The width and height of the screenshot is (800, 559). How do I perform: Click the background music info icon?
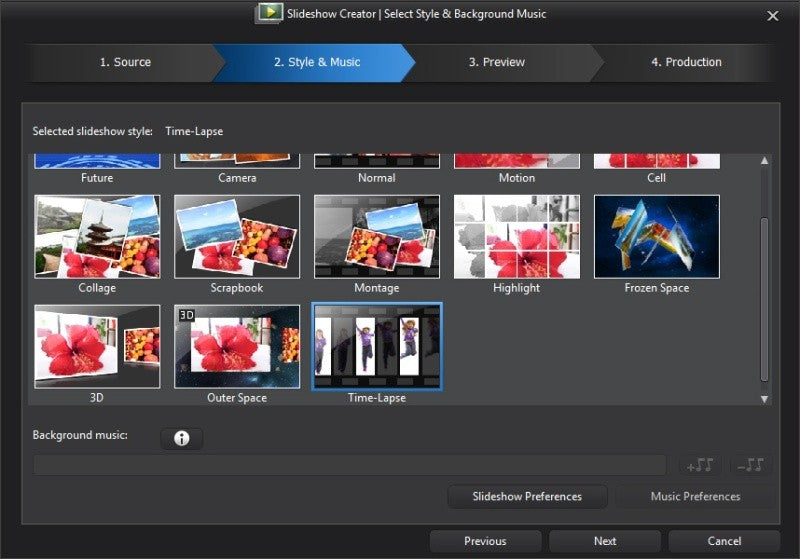click(x=182, y=438)
